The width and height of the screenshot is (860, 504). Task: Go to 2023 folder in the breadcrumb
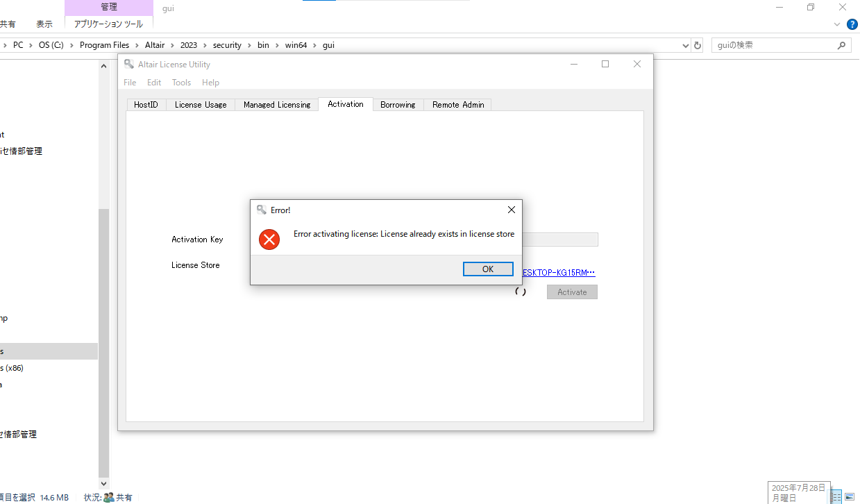pyautogui.click(x=189, y=45)
